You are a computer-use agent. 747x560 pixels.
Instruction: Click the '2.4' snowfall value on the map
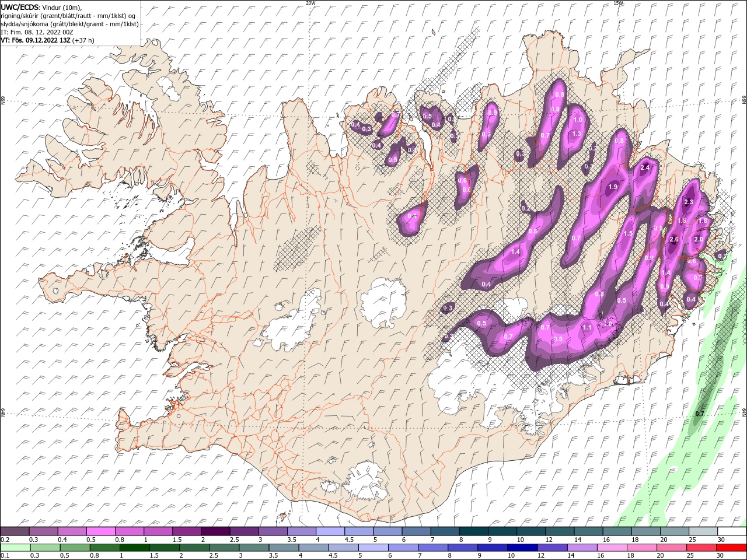click(645, 167)
